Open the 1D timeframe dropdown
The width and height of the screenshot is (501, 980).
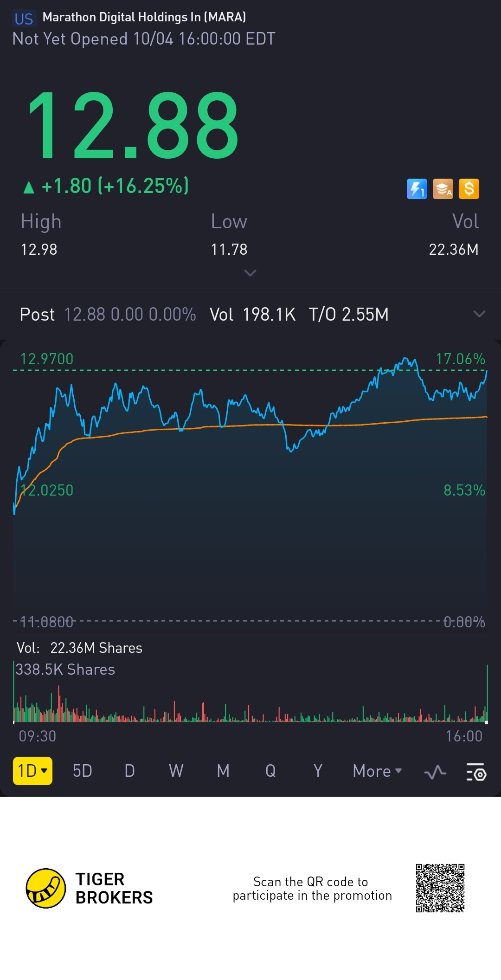click(x=32, y=771)
